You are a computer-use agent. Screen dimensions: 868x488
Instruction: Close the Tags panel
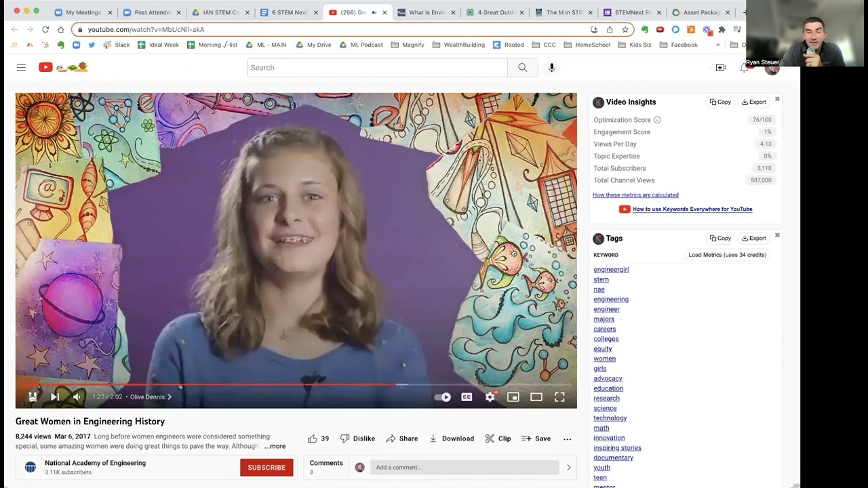point(777,235)
